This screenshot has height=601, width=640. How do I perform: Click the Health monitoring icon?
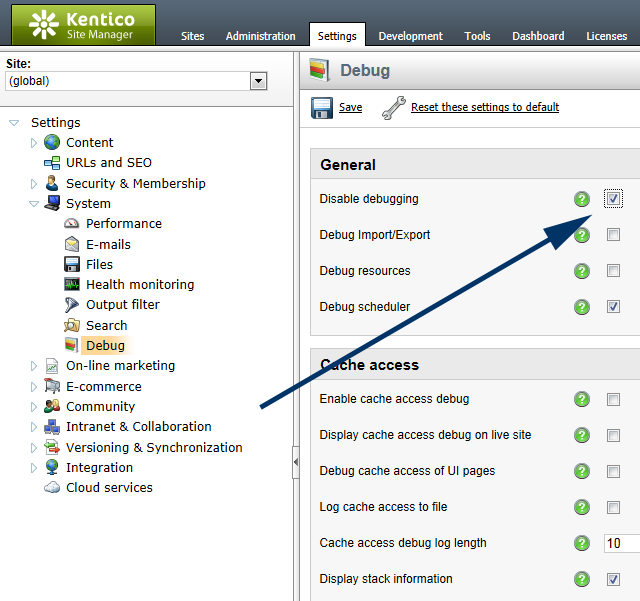pos(72,284)
